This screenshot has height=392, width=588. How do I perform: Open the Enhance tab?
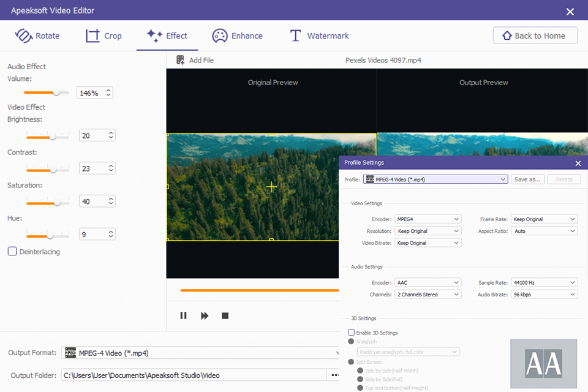click(237, 36)
